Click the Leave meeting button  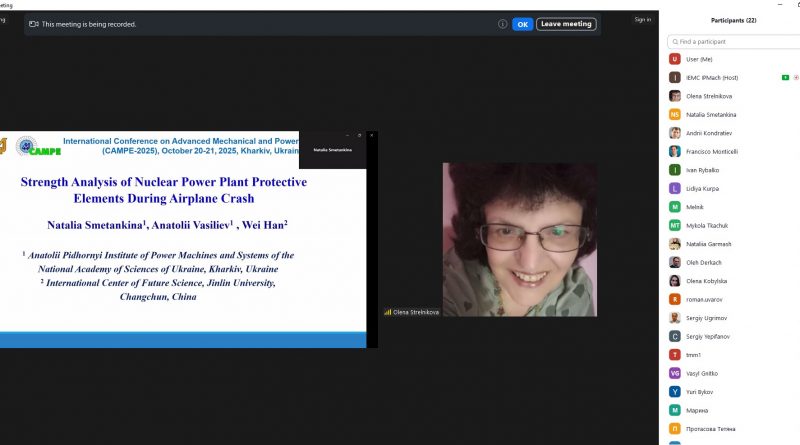point(566,24)
